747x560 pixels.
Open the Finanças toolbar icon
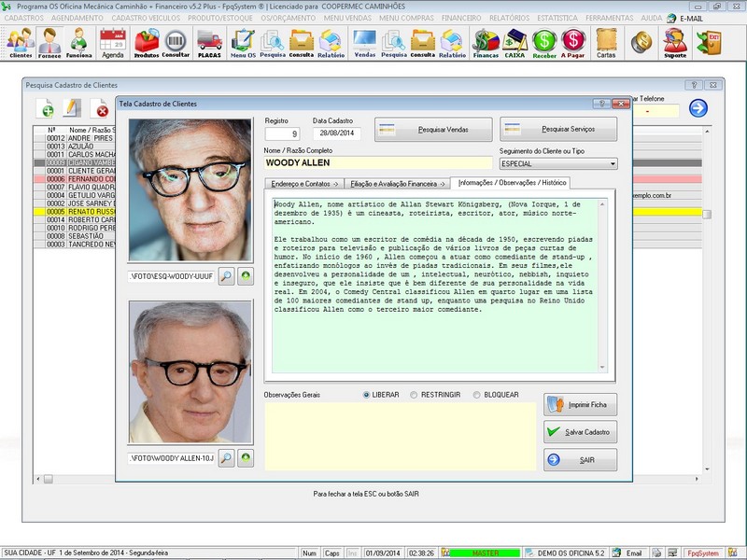pyautogui.click(x=486, y=43)
